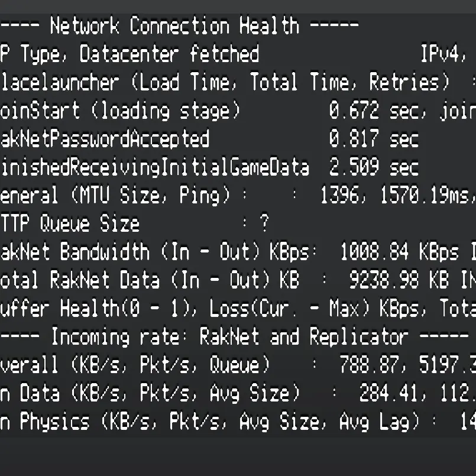Click the 1570.19ms ping value
The image size is (476, 476).
(425, 195)
